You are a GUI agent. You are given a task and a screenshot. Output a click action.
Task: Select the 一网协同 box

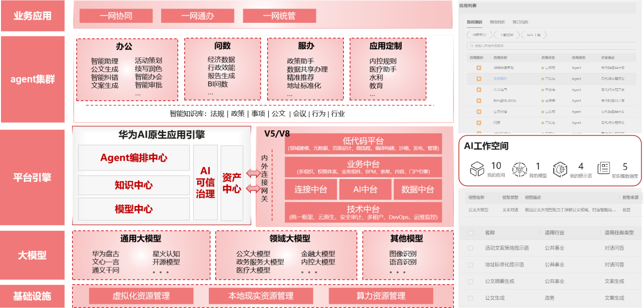click(116, 16)
